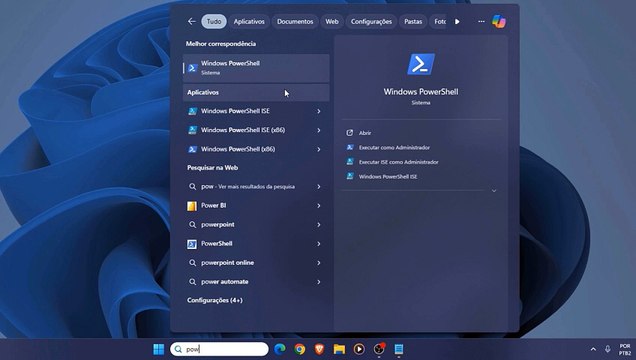Open the Windows Start button
Image resolution: width=636 pixels, height=360 pixels.
159,349
